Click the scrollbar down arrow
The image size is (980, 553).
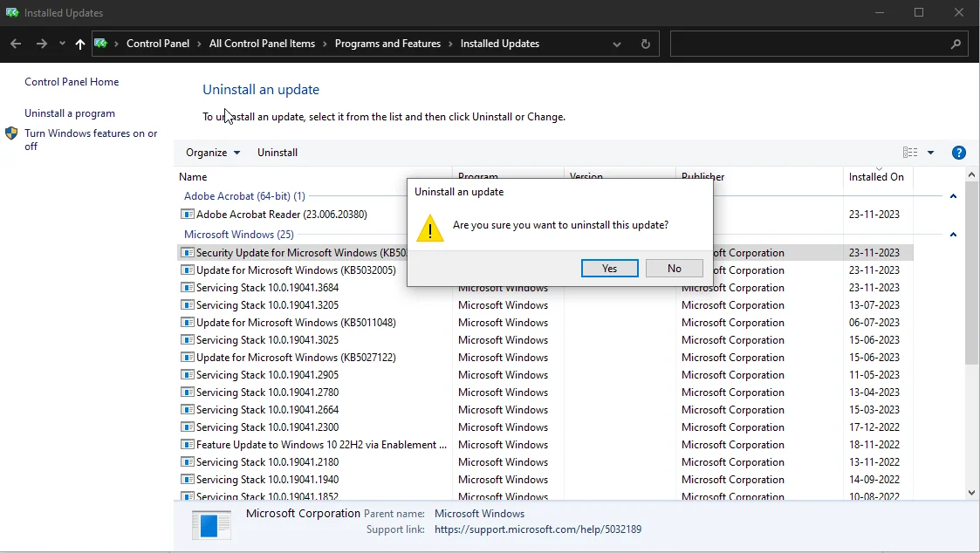pyautogui.click(x=971, y=493)
